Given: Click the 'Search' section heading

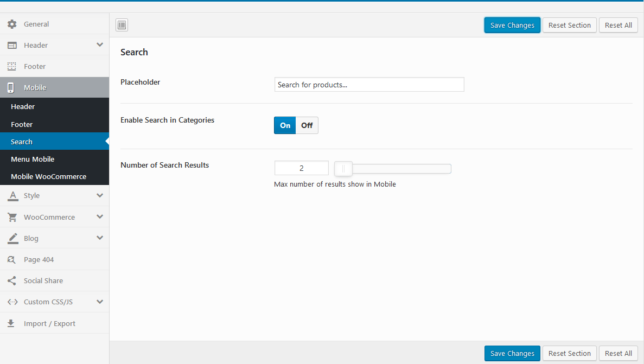Looking at the screenshot, I should click(x=134, y=52).
